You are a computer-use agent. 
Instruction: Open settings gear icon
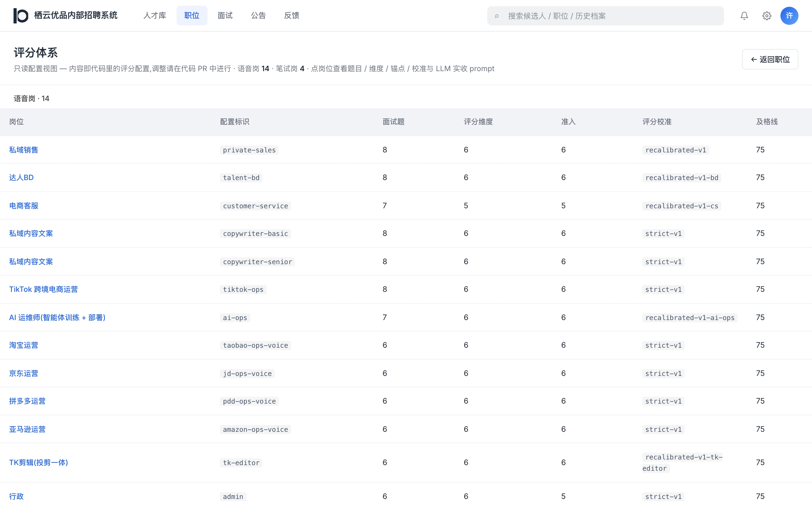[x=767, y=16]
